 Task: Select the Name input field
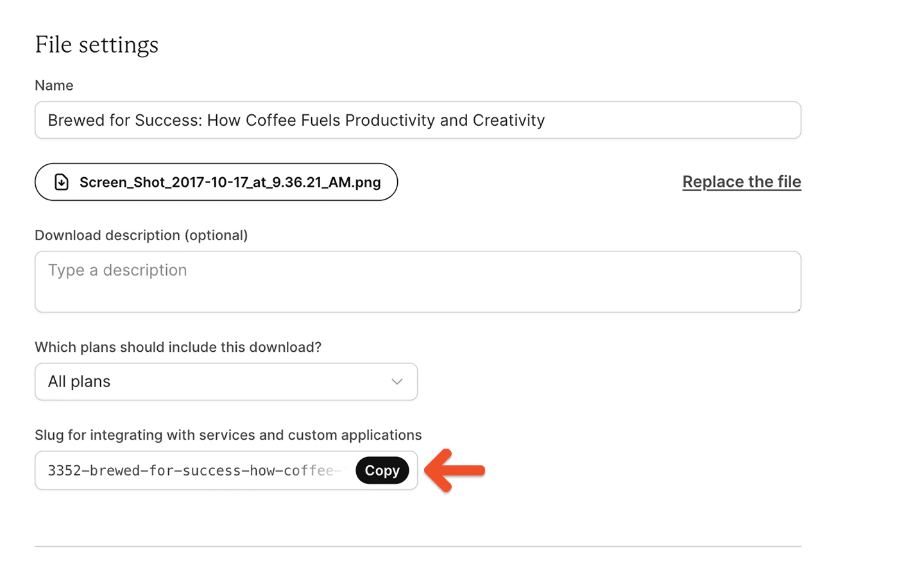pyautogui.click(x=417, y=120)
